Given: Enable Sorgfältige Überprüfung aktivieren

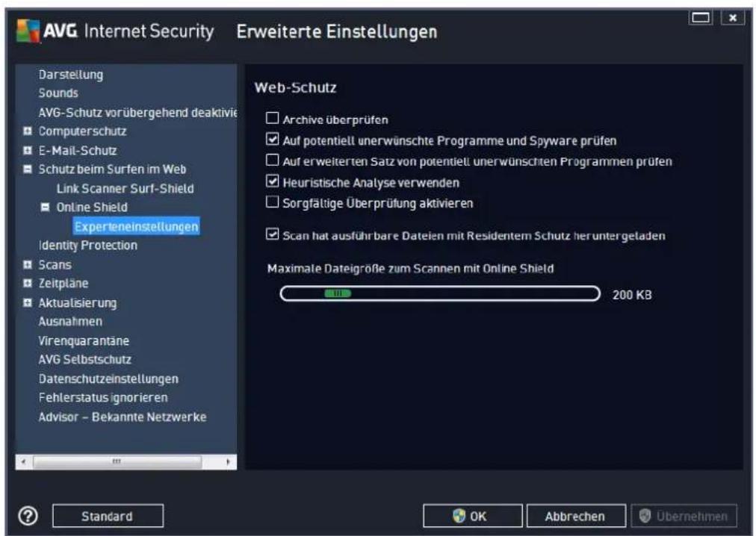Looking at the screenshot, I should [273, 202].
